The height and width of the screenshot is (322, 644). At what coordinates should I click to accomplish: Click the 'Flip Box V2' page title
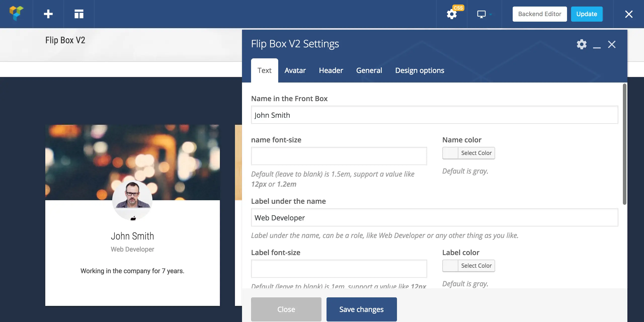(65, 40)
